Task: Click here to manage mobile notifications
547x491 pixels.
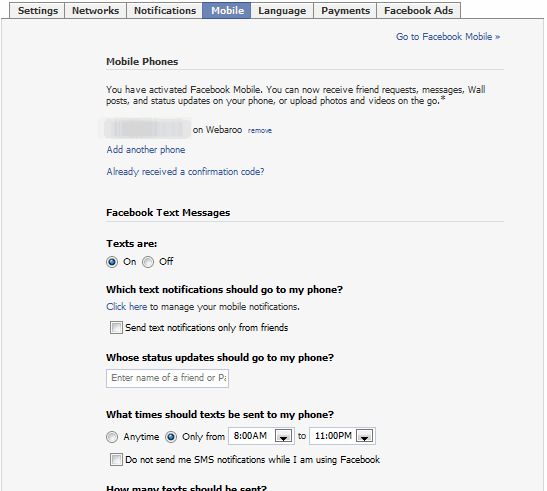Action: (127, 307)
